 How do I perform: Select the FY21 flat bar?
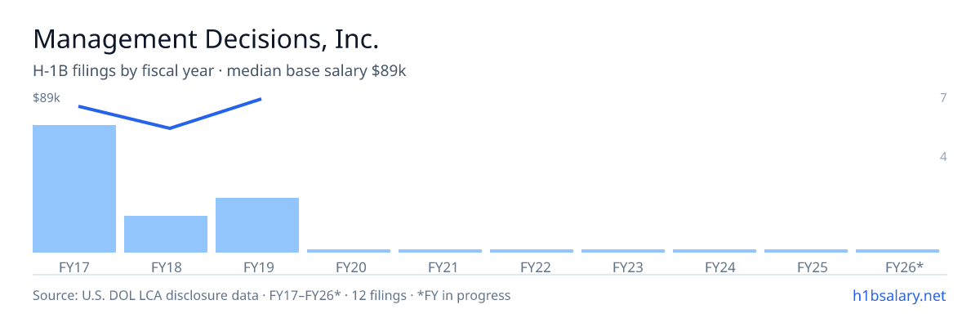440,251
